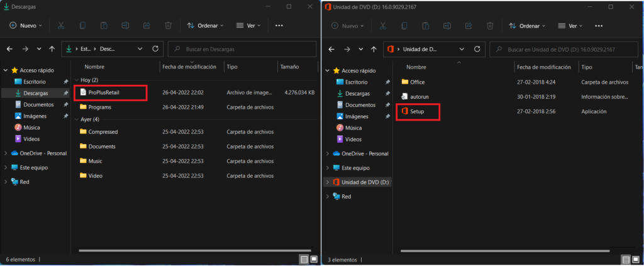Sort by Tamaño column header
The height and width of the screenshot is (266, 644).
(x=289, y=67)
